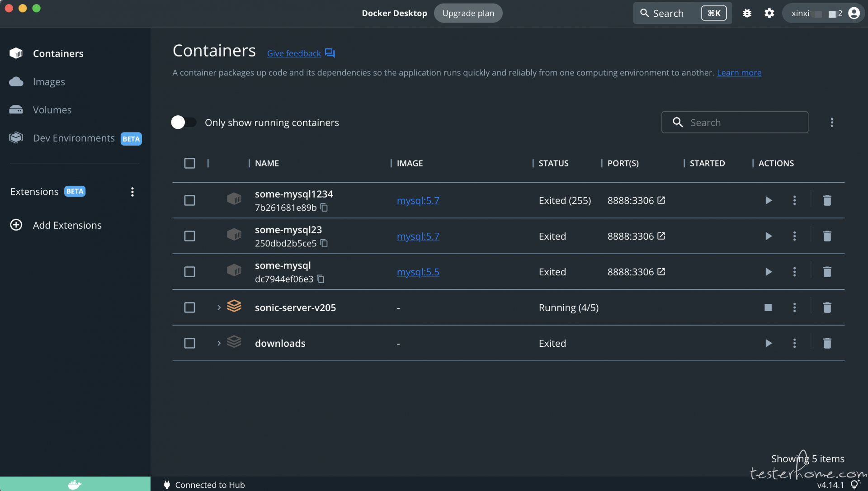Image resolution: width=868 pixels, height=491 pixels.
Task: Open the global Search ⌘K bar
Action: 683,13
